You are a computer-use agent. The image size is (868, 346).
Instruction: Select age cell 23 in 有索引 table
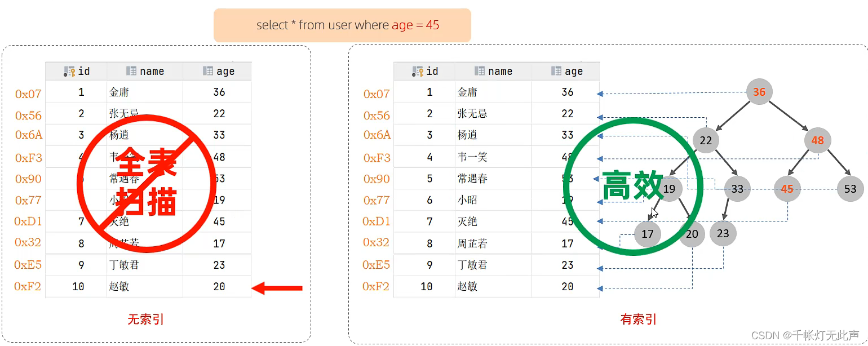point(565,265)
